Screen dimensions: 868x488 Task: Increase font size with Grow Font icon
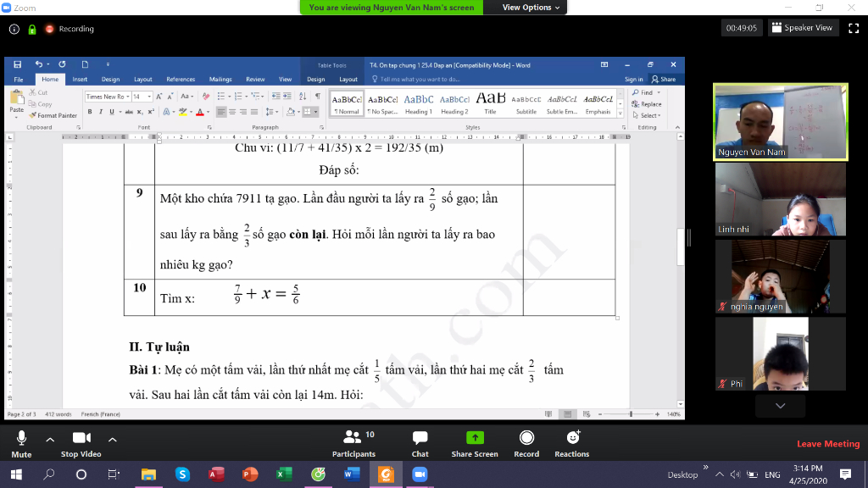pos(159,97)
